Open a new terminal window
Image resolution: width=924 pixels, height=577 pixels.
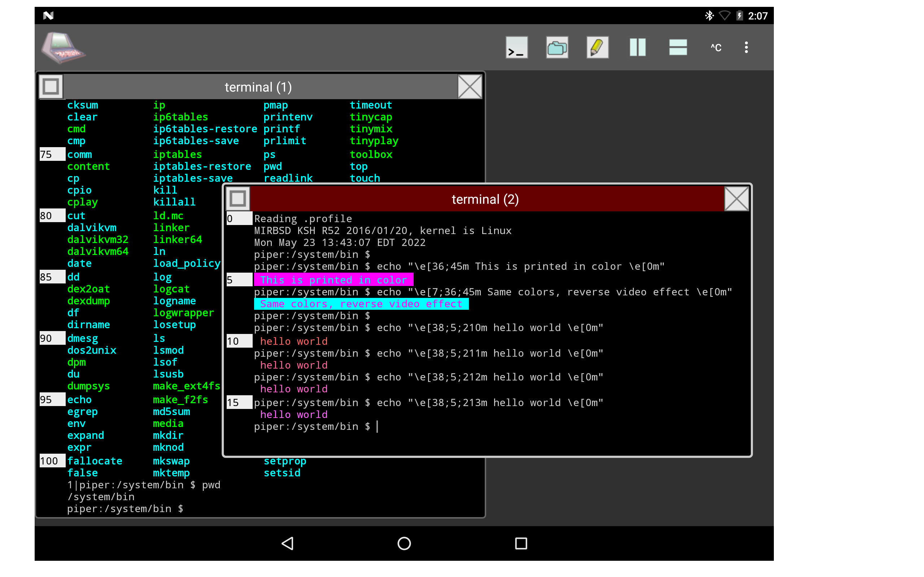click(516, 47)
